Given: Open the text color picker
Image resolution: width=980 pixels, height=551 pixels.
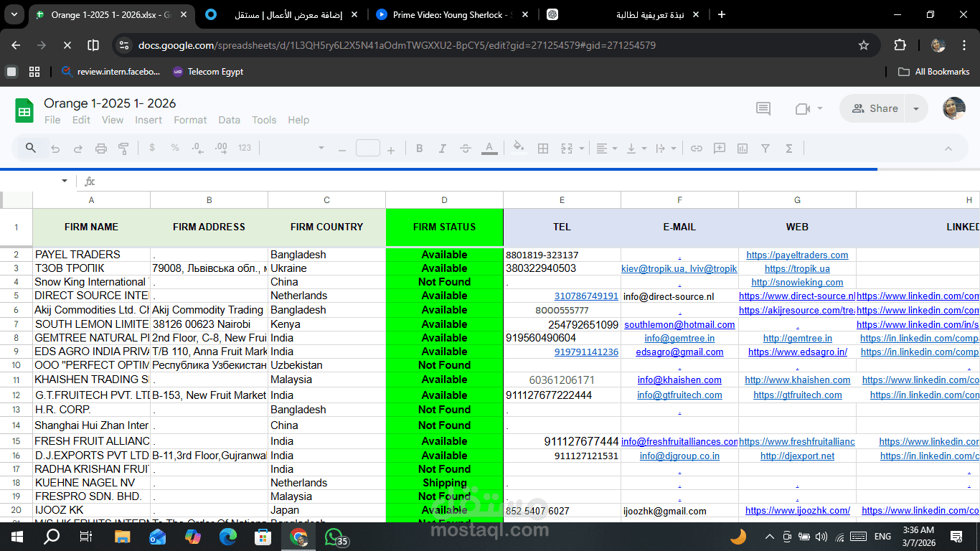Looking at the screenshot, I should [489, 149].
